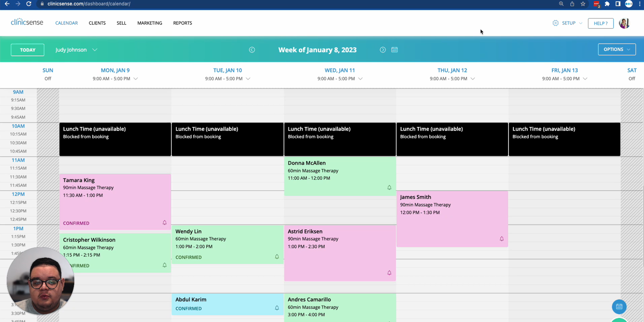This screenshot has width=644, height=322.
Task: Expand Wednesday Jan 11 hours chevron
Action: click(x=360, y=79)
